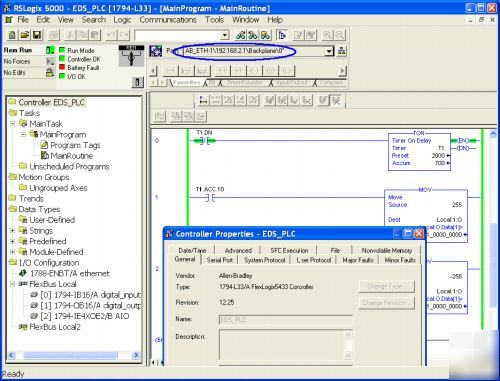Click tree scrollbar right arrow
The width and height of the screenshot is (500, 381).
pos(136,355)
